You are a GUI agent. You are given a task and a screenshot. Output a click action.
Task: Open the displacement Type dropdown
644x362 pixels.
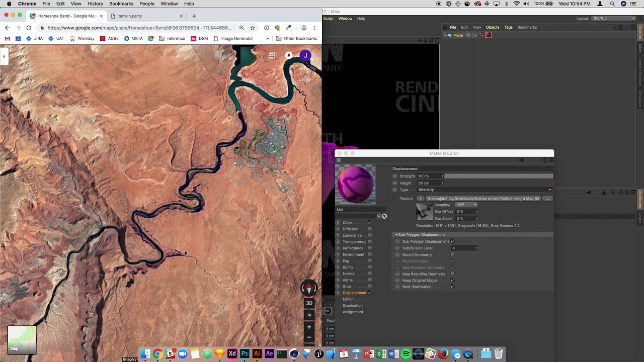point(485,190)
